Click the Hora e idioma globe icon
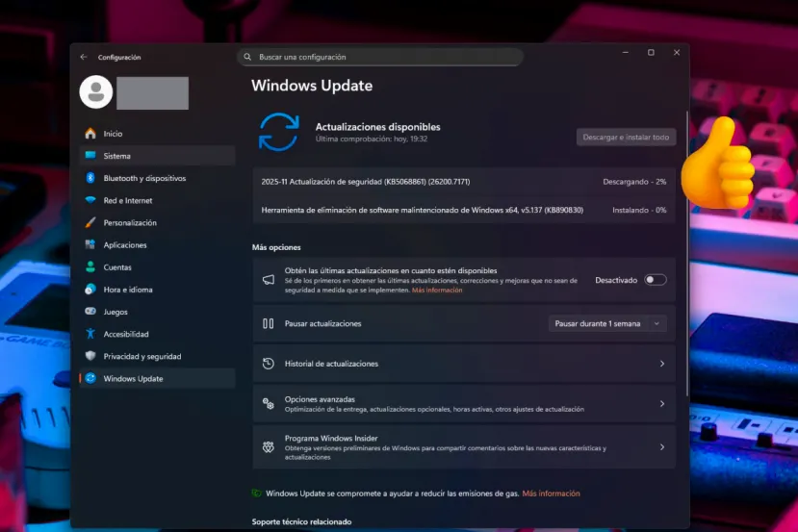 [90, 290]
